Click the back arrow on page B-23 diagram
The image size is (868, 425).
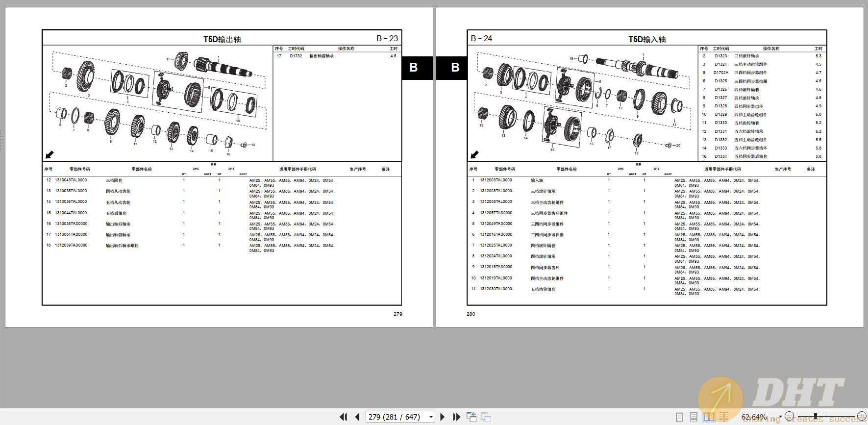50,155
